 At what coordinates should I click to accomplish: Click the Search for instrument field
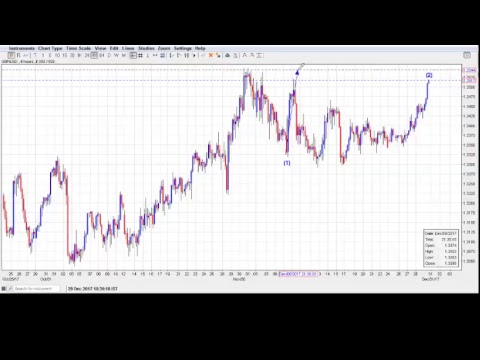click(37, 289)
